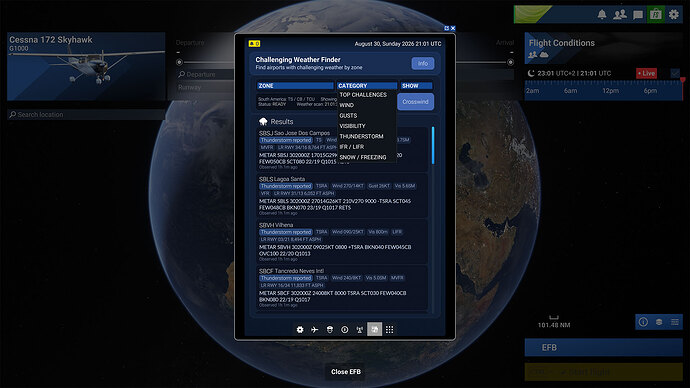Click the Departure search magnifier icon
The width and height of the screenshot is (690, 388).
181,74
